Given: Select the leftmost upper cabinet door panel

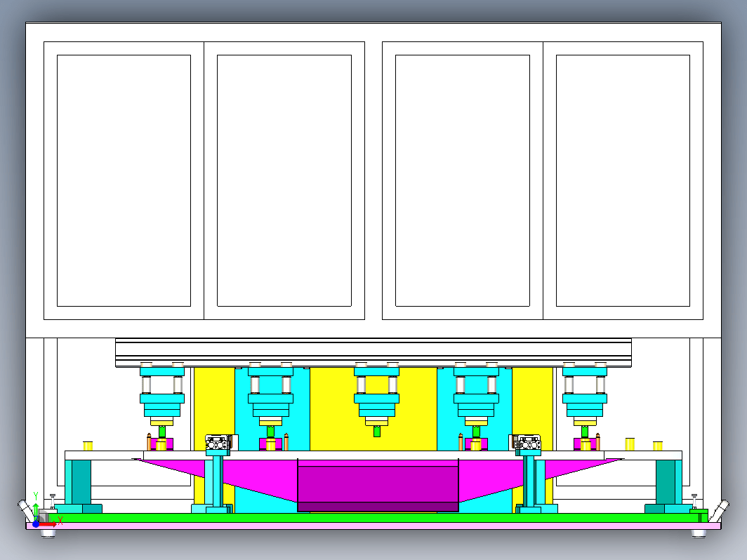Looking at the screenshot, I should click(124, 180).
